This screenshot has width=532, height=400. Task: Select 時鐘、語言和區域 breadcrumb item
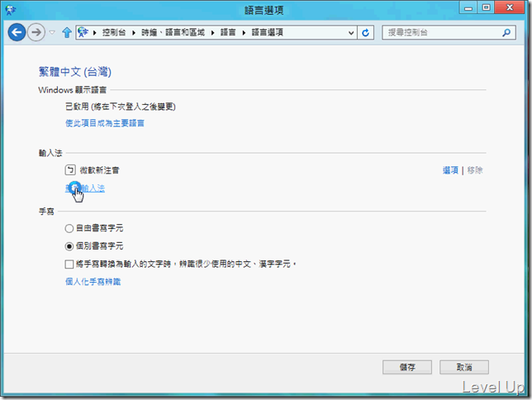coord(173,32)
